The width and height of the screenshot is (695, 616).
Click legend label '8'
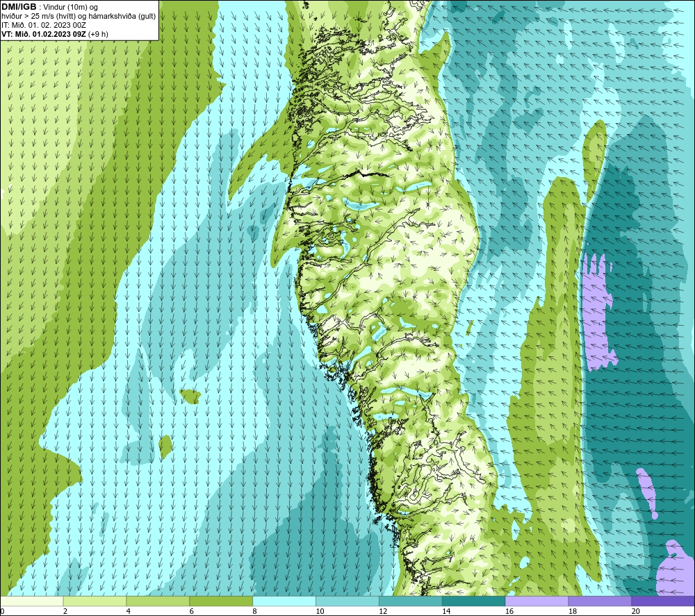coord(254,611)
